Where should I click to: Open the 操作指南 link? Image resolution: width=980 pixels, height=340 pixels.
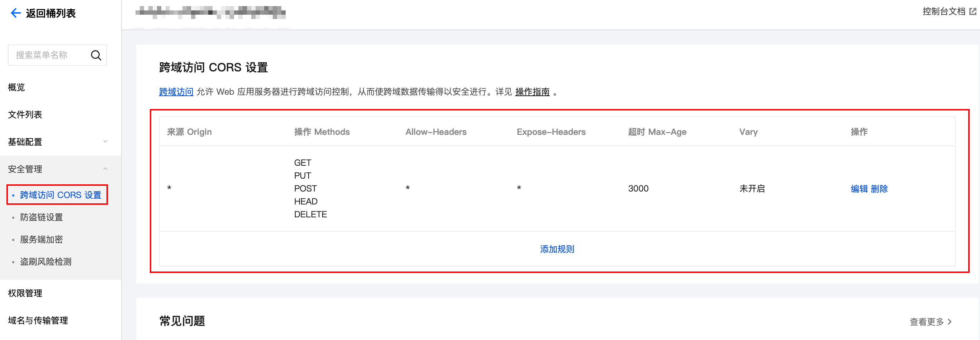click(532, 92)
